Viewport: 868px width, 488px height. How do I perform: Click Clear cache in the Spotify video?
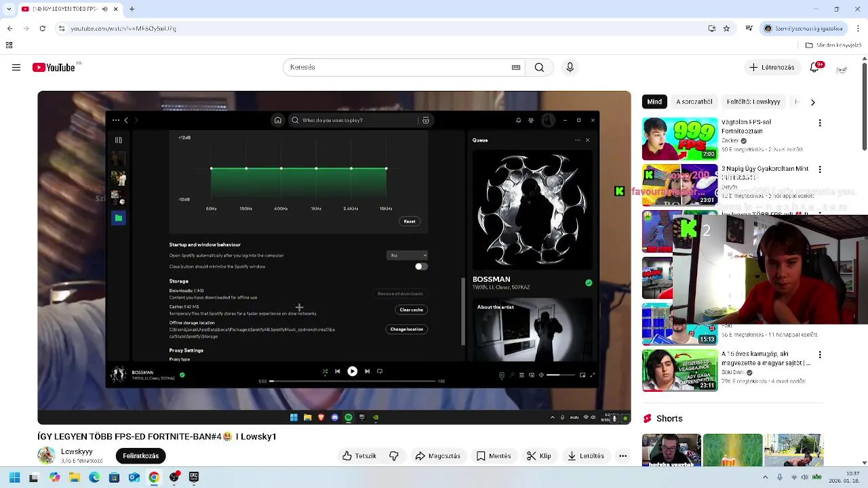click(x=411, y=310)
